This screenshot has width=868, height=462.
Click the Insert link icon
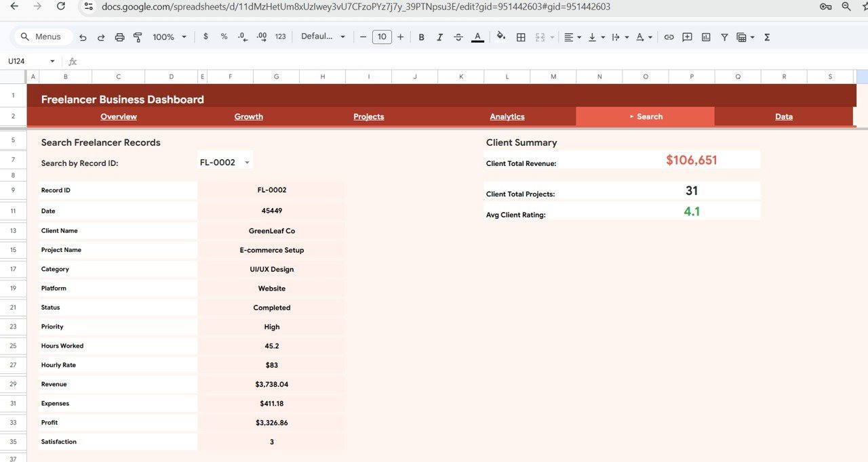click(669, 37)
